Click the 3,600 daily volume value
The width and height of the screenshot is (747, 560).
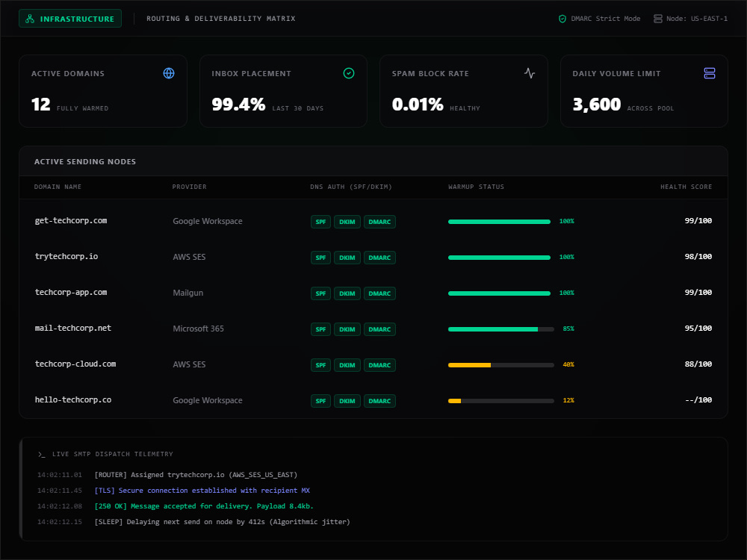pos(596,105)
